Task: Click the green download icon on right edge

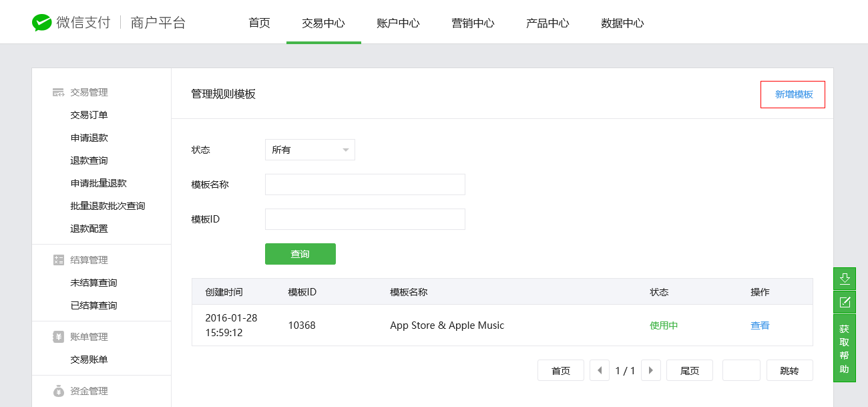Action: [x=845, y=279]
